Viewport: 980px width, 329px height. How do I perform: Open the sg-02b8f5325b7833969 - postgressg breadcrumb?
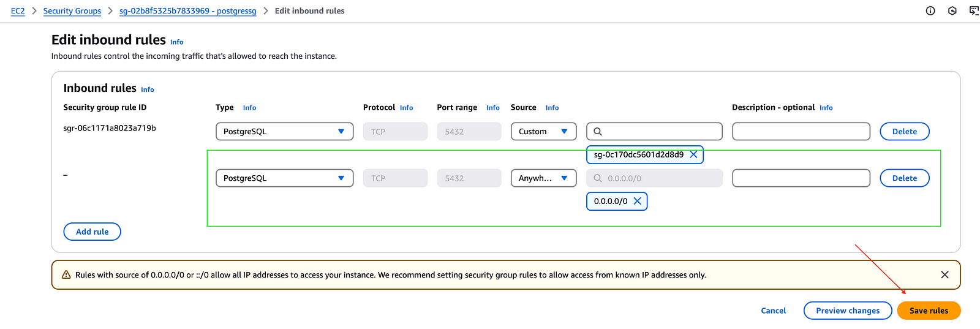(x=187, y=11)
